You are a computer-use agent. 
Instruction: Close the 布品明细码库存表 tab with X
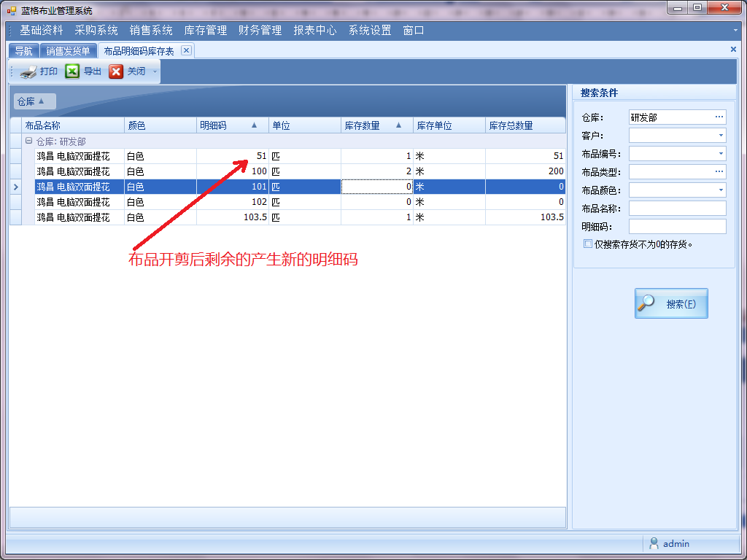tap(186, 50)
